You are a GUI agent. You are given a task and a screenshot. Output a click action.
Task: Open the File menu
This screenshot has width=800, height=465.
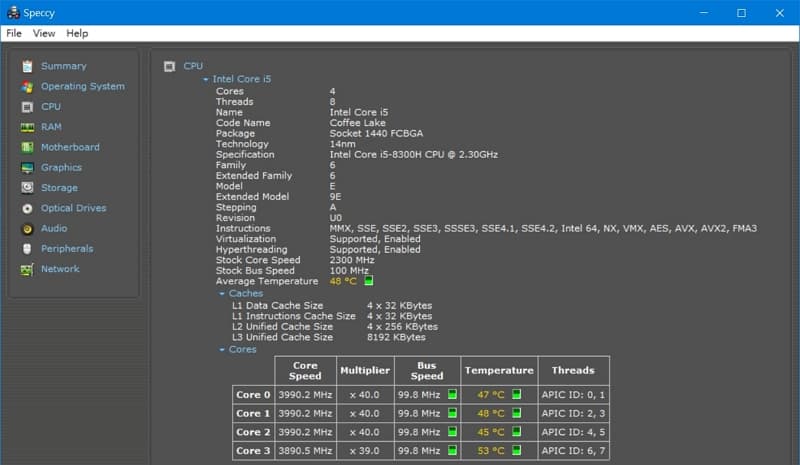(14, 33)
